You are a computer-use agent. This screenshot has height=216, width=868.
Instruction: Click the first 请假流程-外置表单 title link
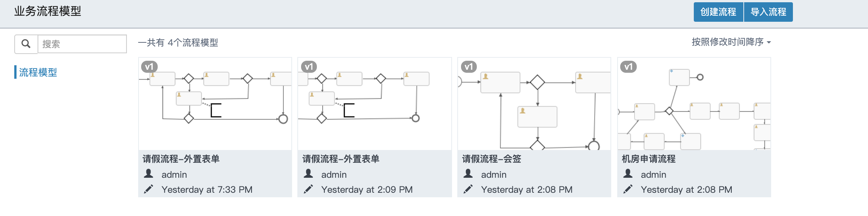point(181,159)
